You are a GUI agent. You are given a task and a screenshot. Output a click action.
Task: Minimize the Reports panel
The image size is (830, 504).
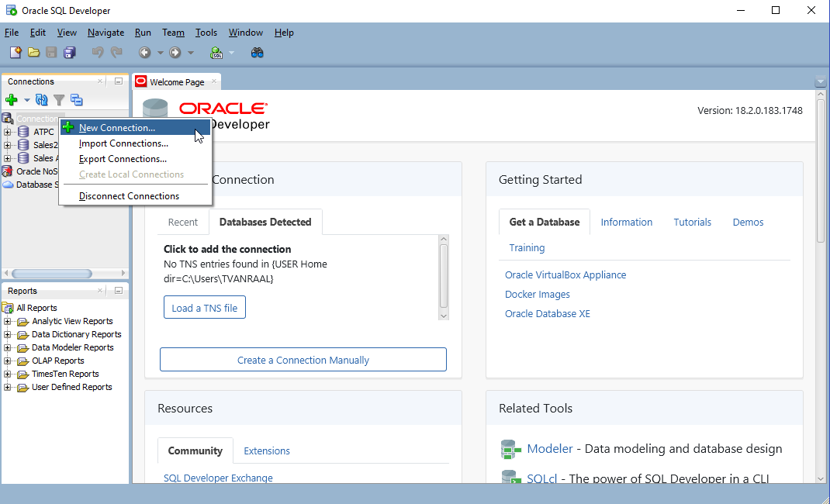point(119,291)
